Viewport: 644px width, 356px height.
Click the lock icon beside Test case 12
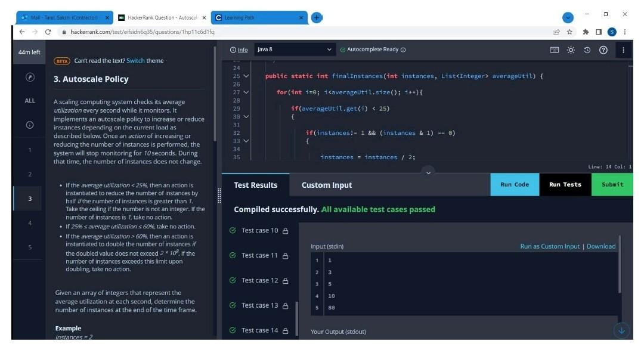pos(286,281)
